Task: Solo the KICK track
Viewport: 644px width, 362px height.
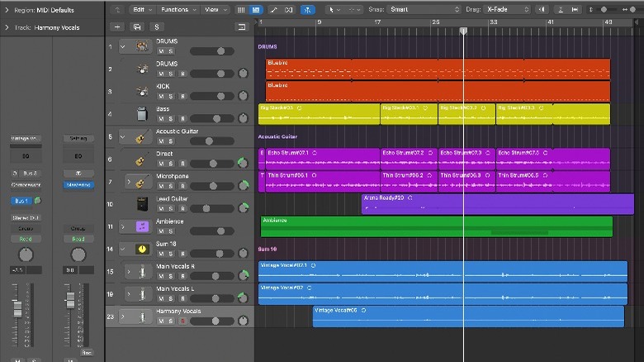Action: tap(172, 96)
